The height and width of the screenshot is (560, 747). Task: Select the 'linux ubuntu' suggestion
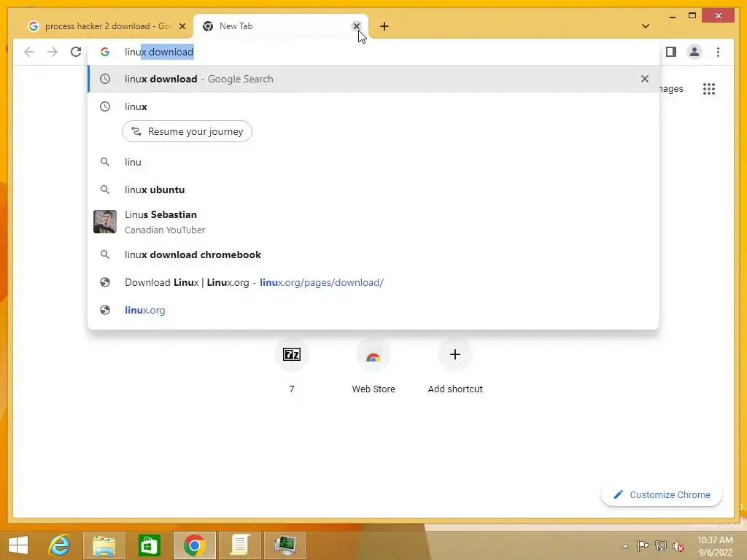[373, 190]
